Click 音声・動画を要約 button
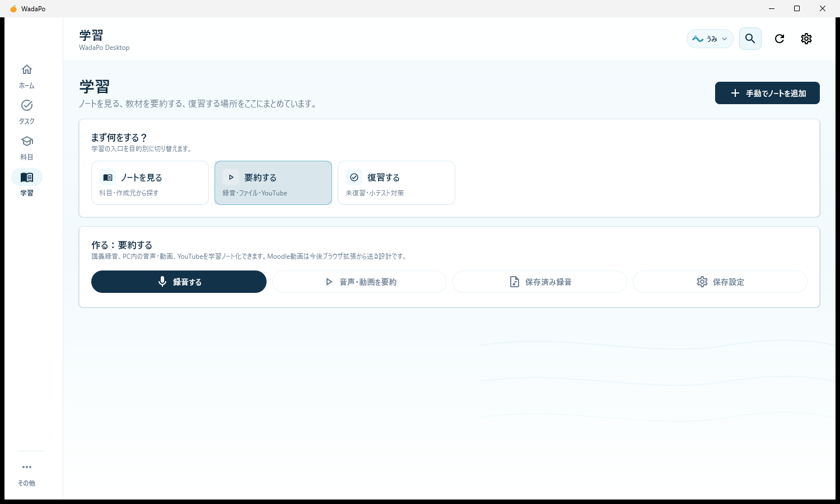This screenshot has width=840, height=504. pos(360,282)
